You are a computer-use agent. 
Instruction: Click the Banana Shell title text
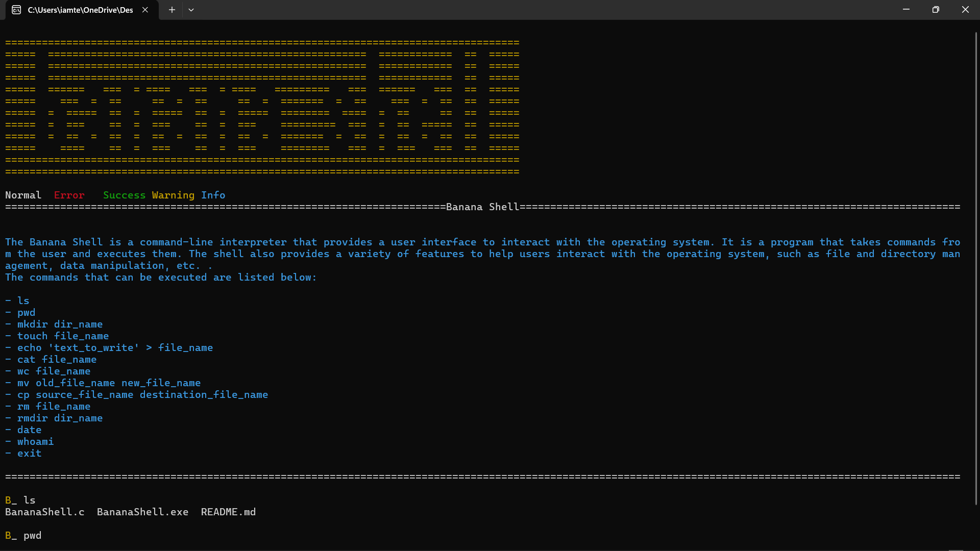tap(482, 207)
